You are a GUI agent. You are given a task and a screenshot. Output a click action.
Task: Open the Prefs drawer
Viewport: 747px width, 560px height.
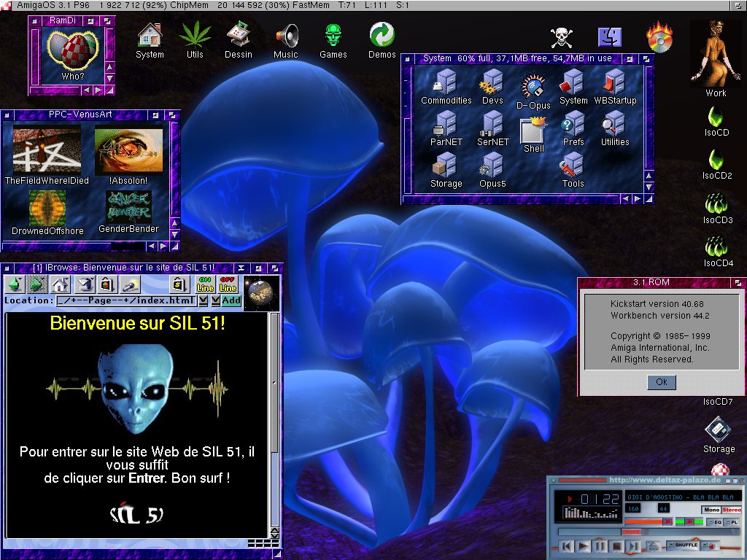[573, 128]
